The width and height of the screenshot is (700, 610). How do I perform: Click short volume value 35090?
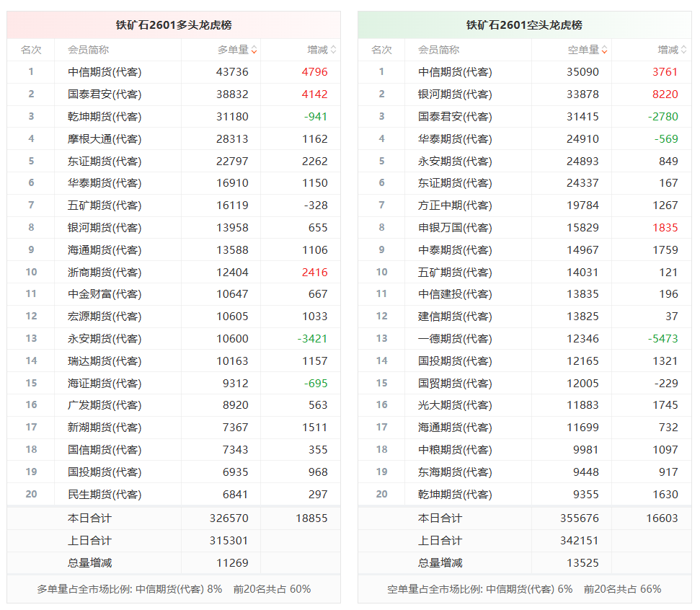pos(582,72)
